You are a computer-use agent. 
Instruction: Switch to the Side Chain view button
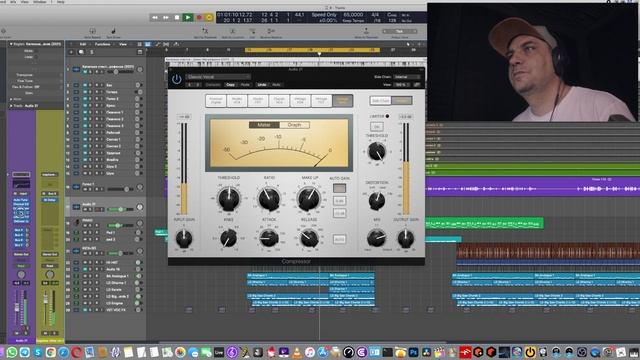[380, 100]
